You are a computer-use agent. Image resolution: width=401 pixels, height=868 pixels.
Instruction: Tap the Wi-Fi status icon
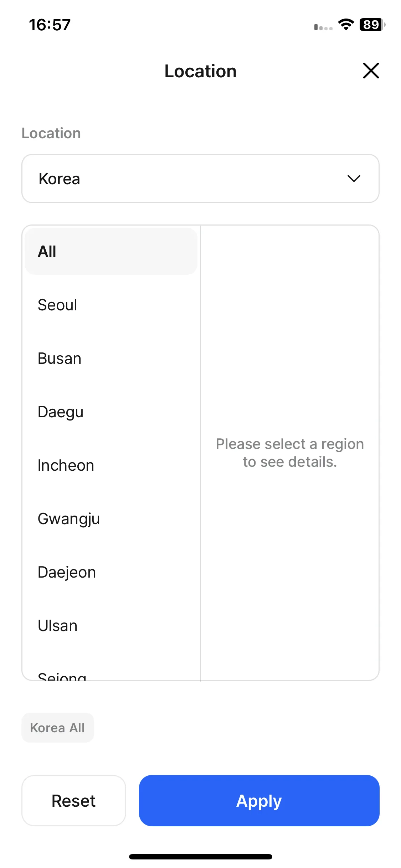coord(345,25)
